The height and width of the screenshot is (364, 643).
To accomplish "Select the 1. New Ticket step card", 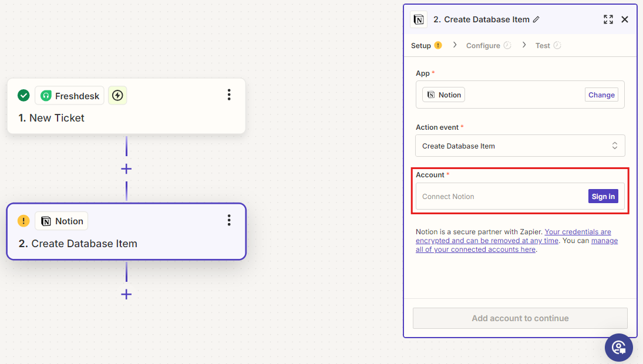I will 126,106.
